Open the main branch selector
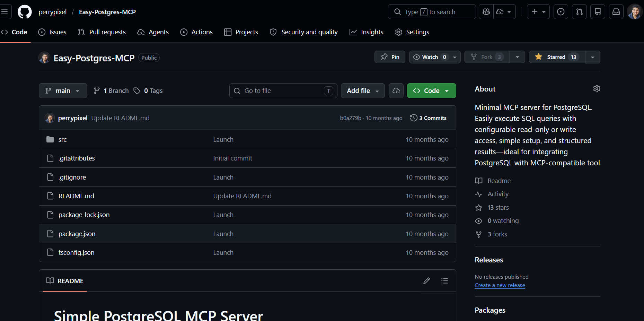 coord(63,90)
